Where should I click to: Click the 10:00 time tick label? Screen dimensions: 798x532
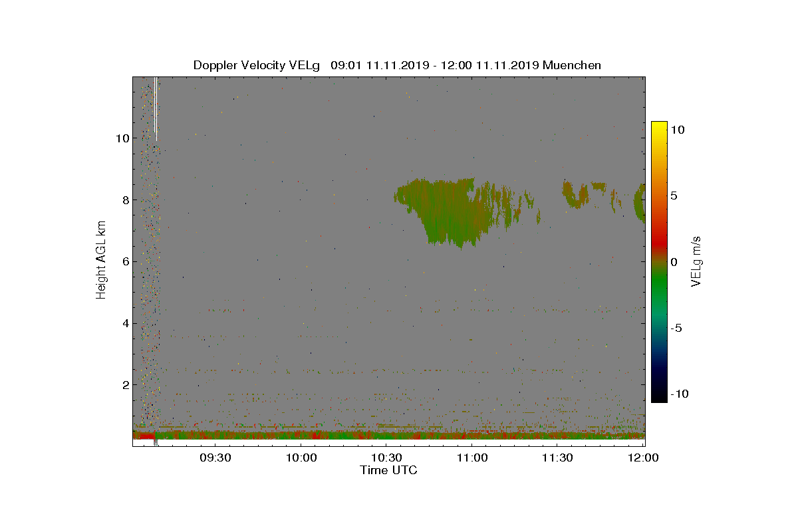coord(301,458)
